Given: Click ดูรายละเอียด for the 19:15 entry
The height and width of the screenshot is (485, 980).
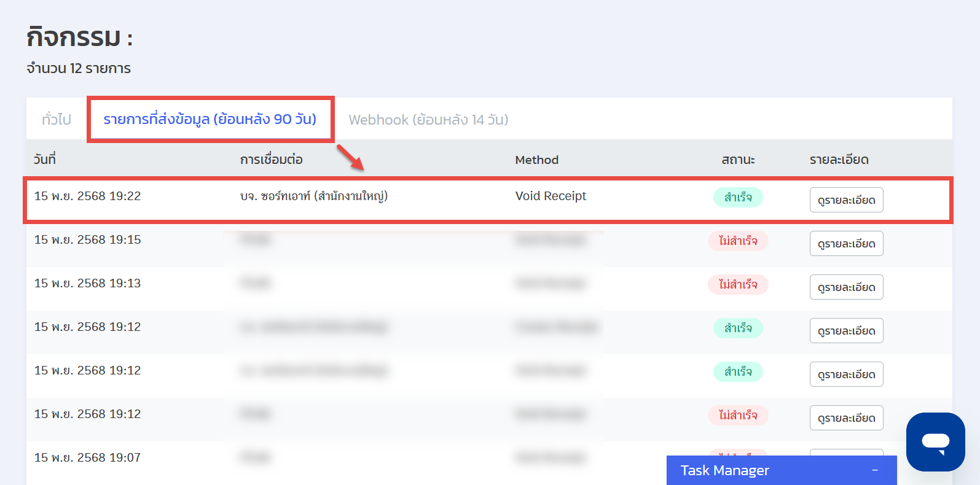Looking at the screenshot, I should [846, 244].
